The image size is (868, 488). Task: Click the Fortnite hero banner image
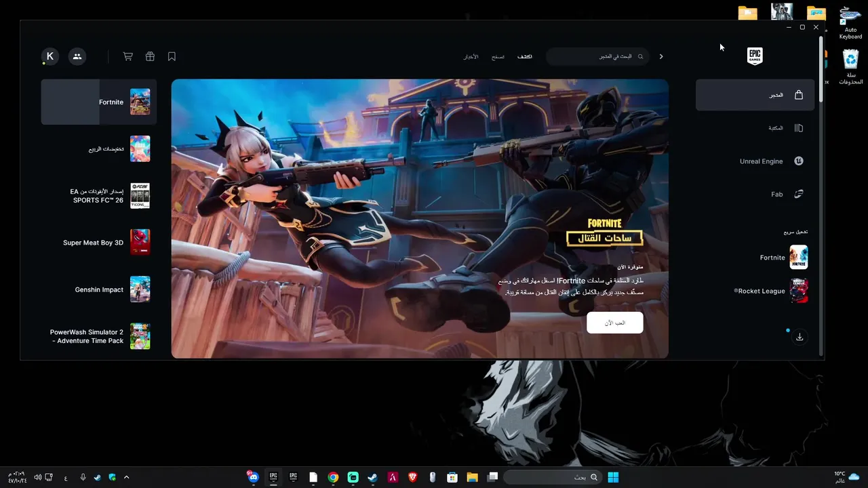(x=420, y=218)
